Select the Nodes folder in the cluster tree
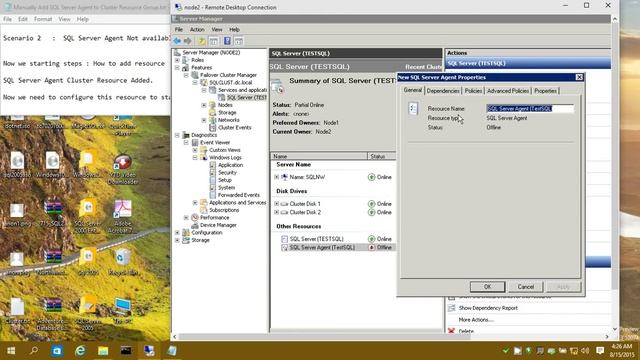This screenshot has height=360, width=640. [x=225, y=105]
